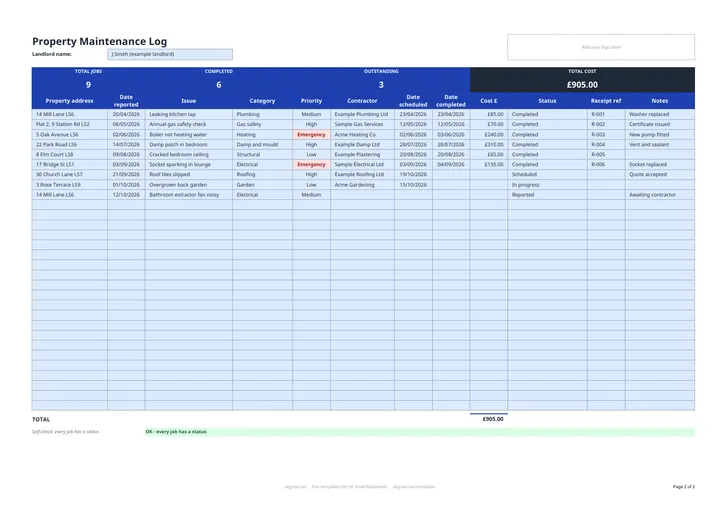Select the 'Plumbing' category cell
Viewport: 720px width, 509px height.
coord(263,114)
